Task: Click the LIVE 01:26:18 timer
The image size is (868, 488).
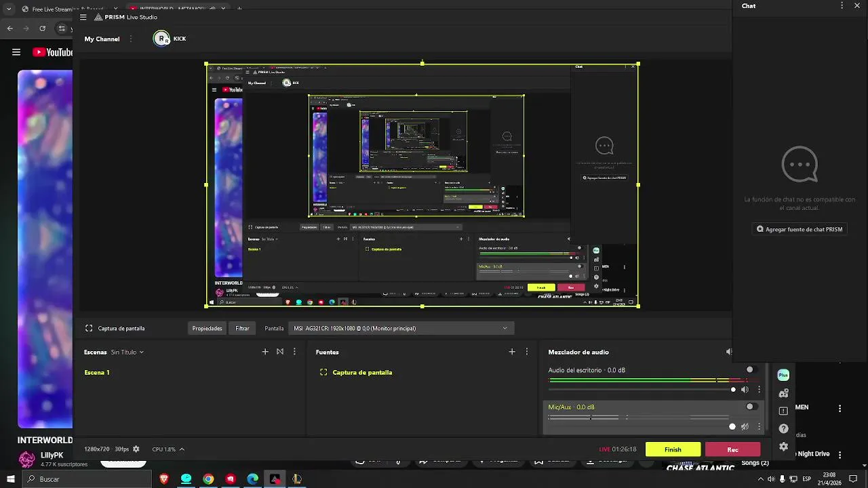Action: 618,449
